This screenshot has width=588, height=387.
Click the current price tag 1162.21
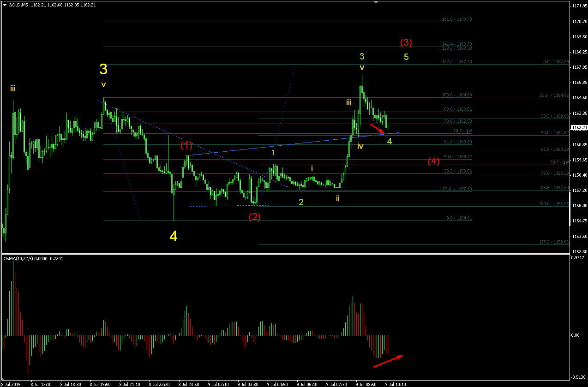[579, 128]
